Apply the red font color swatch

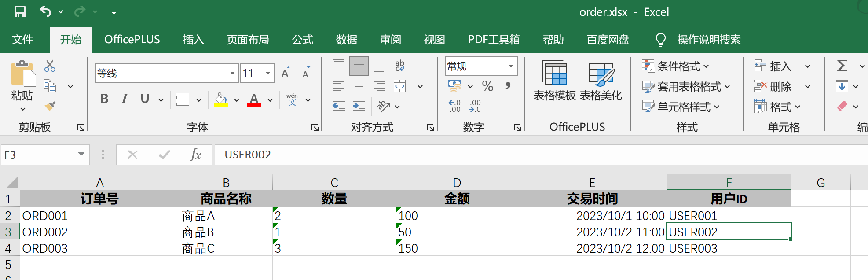coord(254,99)
